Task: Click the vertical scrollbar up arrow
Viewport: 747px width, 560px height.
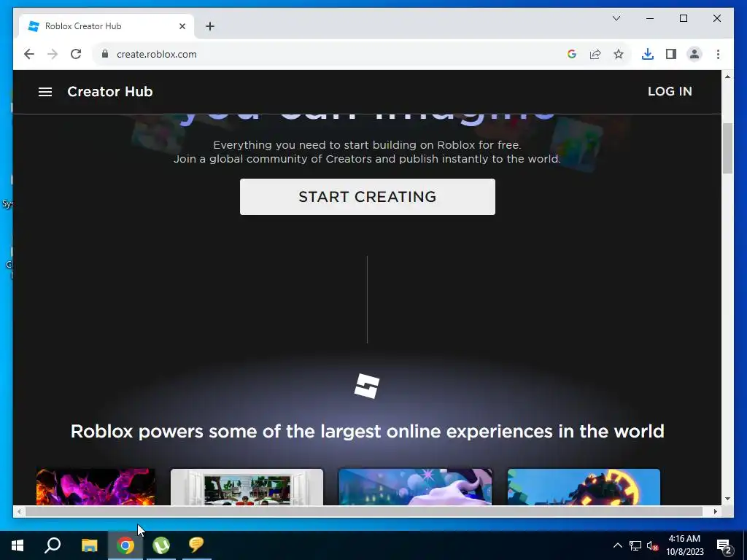Action: click(x=727, y=76)
